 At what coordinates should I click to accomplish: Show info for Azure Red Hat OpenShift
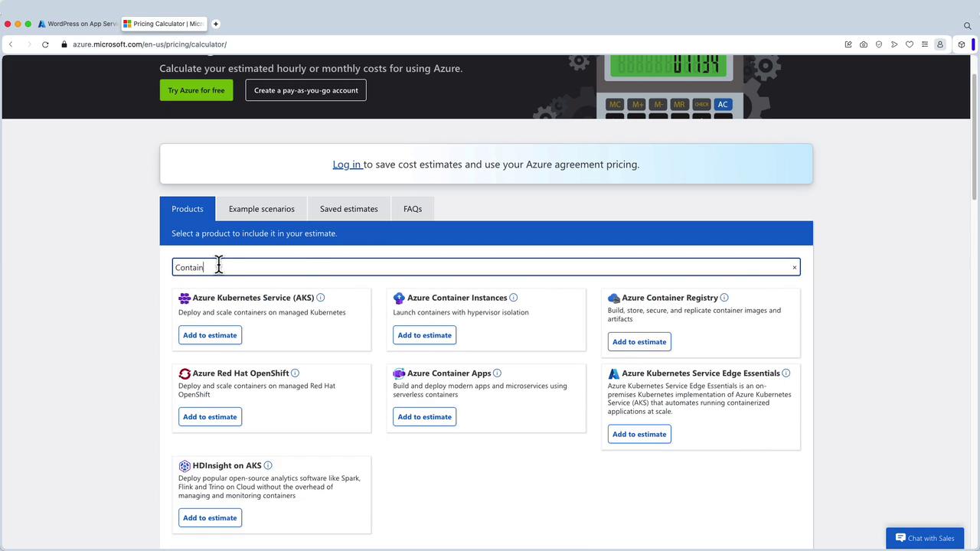click(x=295, y=373)
